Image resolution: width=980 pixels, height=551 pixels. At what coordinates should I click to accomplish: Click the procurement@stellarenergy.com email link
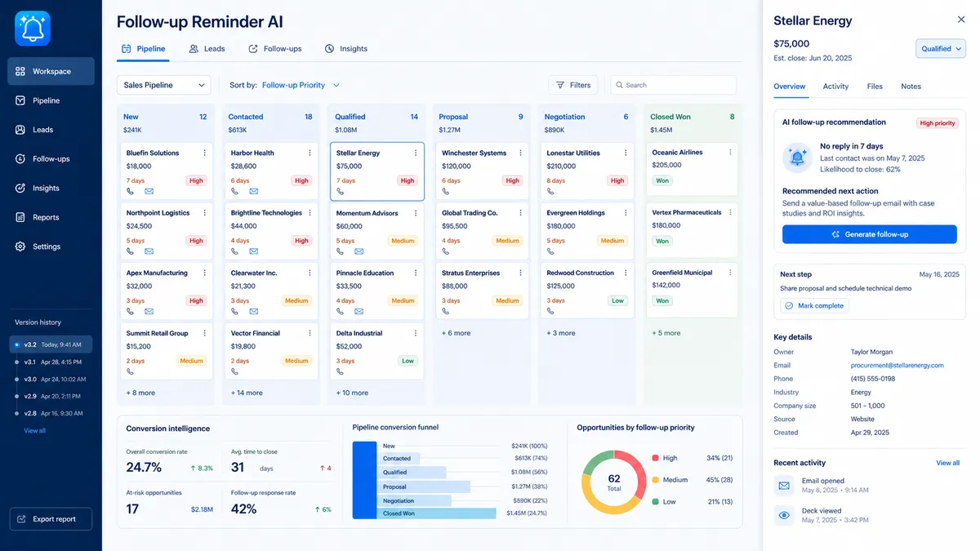pyautogui.click(x=898, y=366)
